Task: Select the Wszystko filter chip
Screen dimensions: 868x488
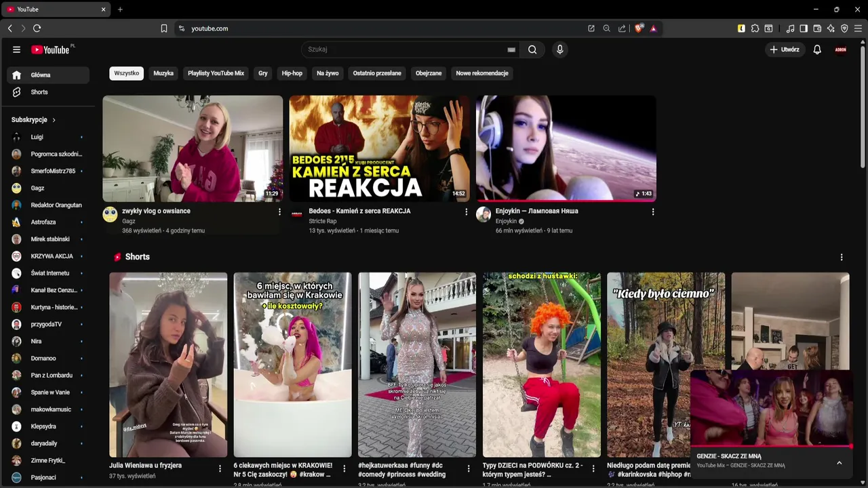Action: pos(127,73)
